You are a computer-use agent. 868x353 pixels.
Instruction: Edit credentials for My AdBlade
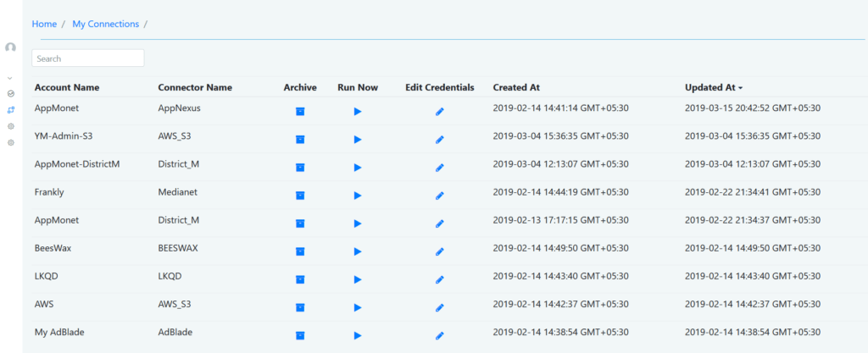[x=440, y=335]
